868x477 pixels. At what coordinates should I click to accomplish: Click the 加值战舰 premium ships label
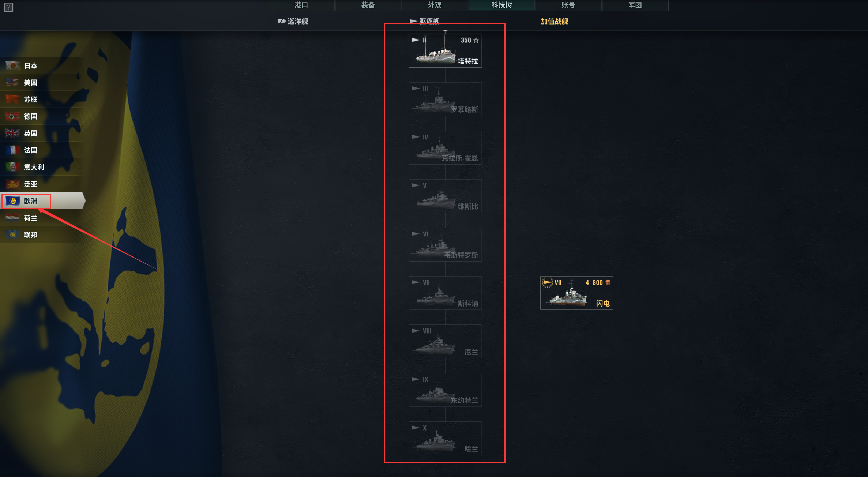click(555, 21)
